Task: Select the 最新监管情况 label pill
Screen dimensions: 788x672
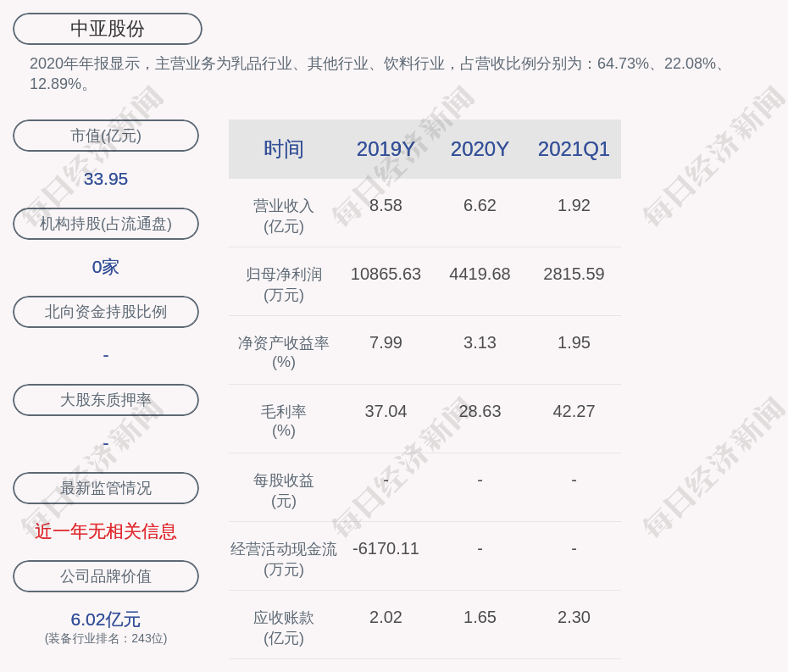Action: [106, 488]
